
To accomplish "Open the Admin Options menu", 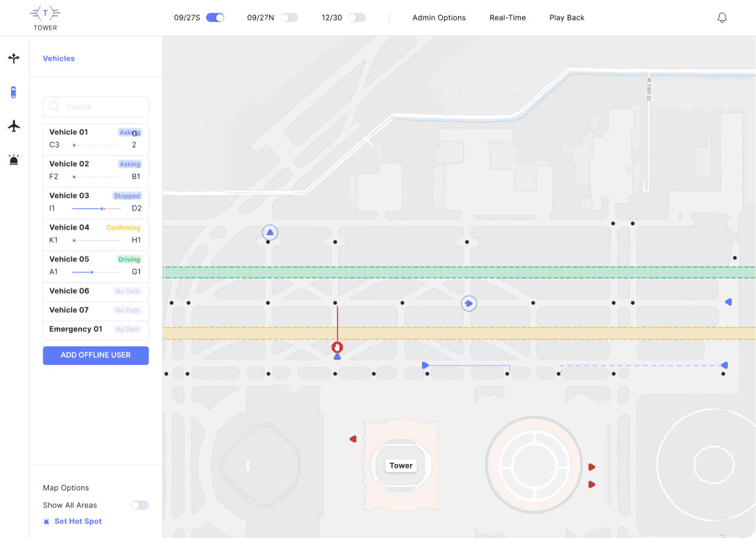I will point(439,18).
